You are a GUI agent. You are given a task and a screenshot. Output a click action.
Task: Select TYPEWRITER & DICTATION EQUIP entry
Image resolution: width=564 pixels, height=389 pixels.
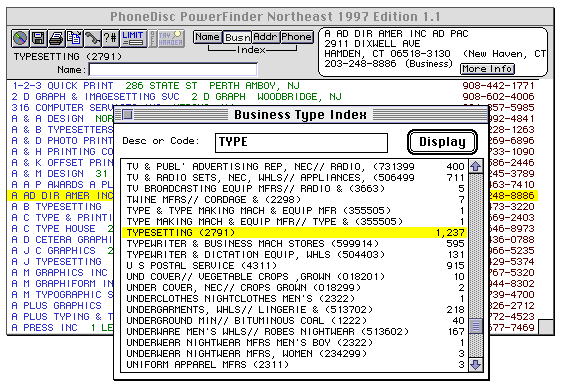tap(294, 254)
